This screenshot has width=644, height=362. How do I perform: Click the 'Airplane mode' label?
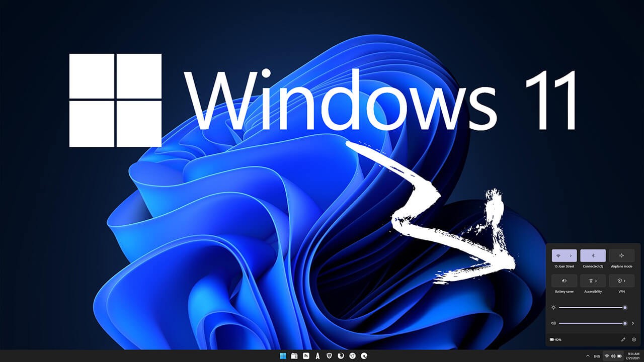621,266
